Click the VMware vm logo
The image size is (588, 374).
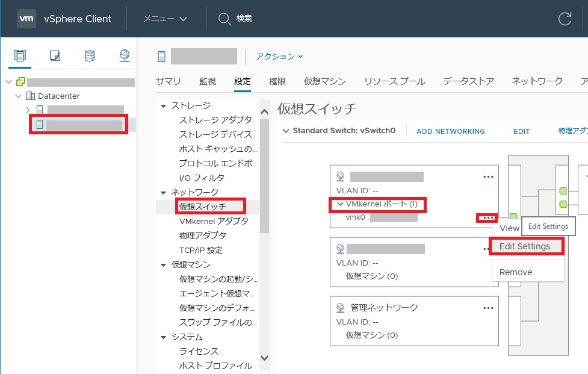pyautogui.click(x=26, y=19)
